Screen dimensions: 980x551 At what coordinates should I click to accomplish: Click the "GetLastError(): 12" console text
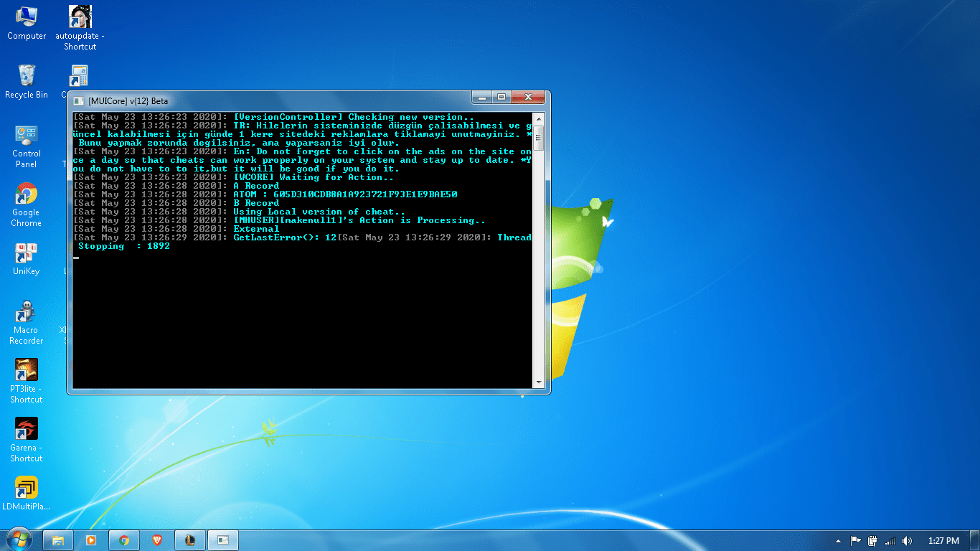(x=286, y=237)
